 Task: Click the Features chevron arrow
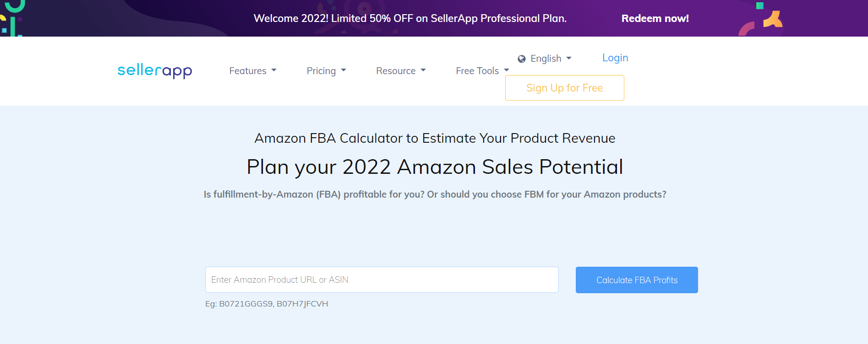tap(275, 70)
